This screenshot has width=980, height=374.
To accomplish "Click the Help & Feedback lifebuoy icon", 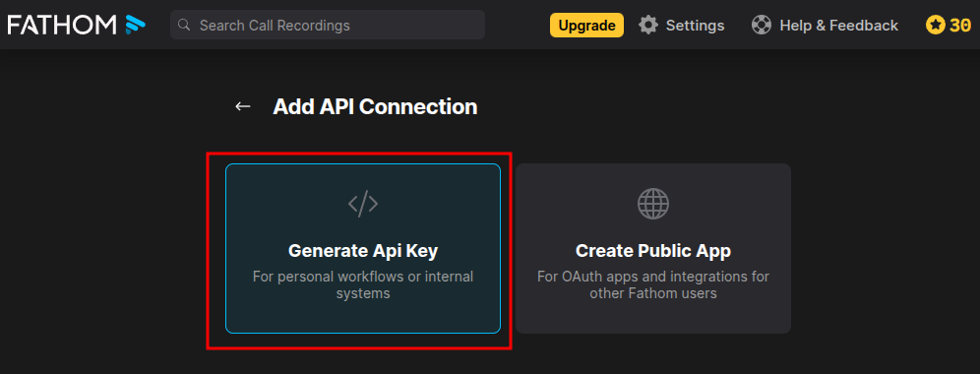I will click(x=761, y=25).
